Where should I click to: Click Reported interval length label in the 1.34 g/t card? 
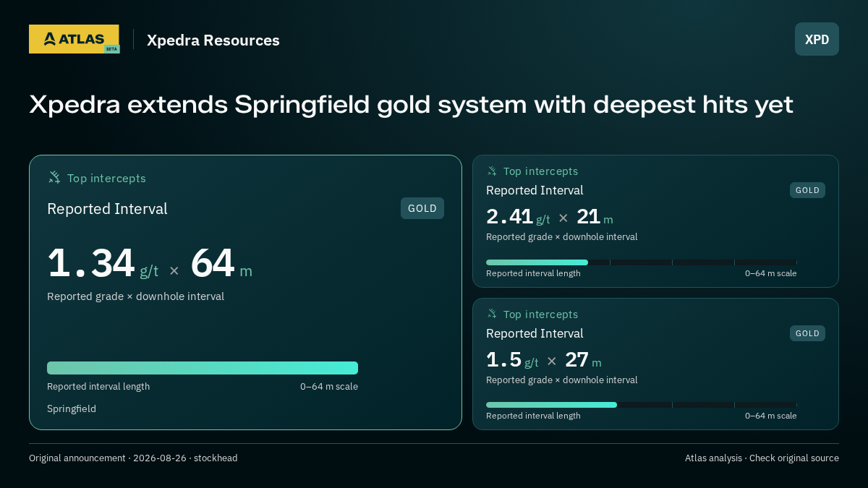[x=98, y=386]
